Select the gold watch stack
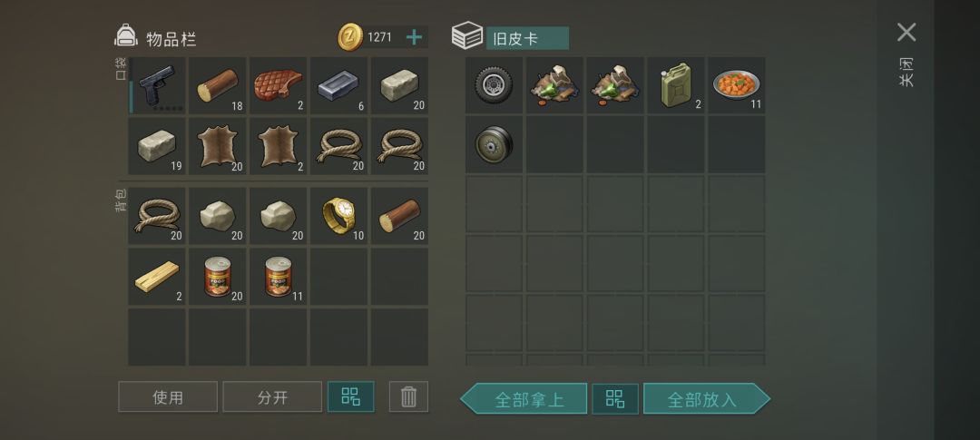The height and width of the screenshot is (440, 980). pyautogui.click(x=338, y=216)
